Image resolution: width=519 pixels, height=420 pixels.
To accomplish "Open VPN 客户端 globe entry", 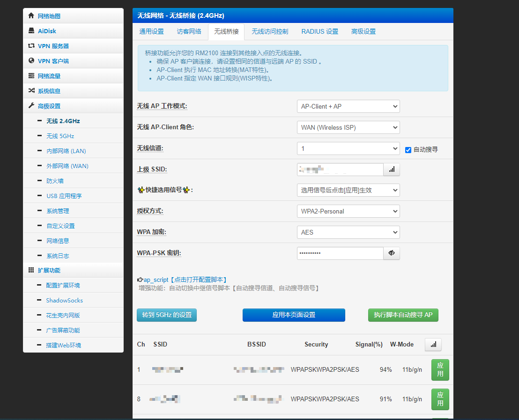I will pyautogui.click(x=53, y=61).
